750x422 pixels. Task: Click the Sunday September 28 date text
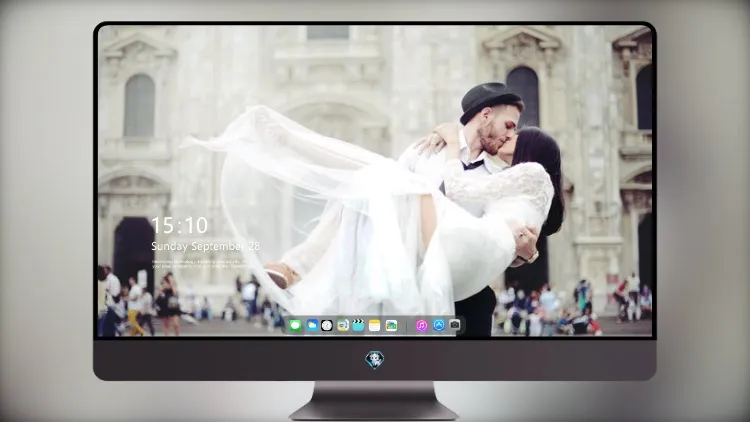205,246
